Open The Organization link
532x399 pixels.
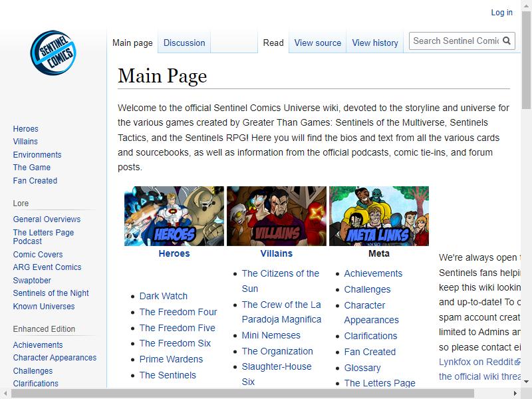277,351
